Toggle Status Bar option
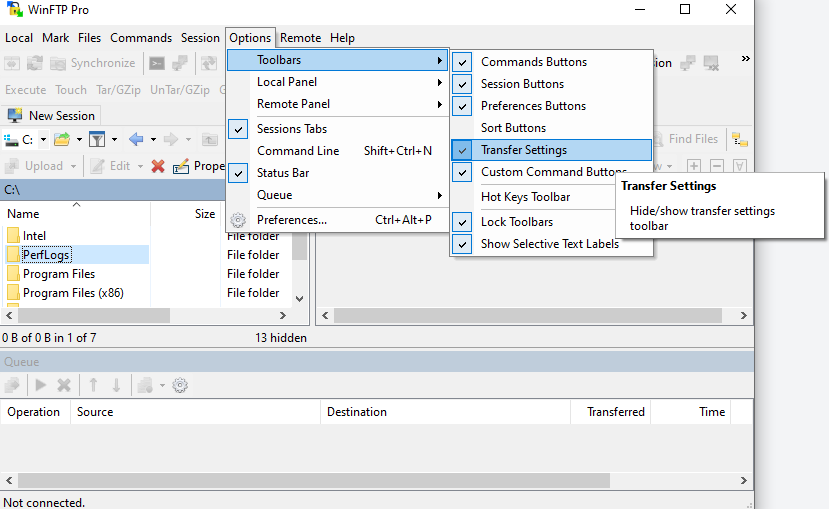Image resolution: width=829 pixels, height=509 pixels. (338, 173)
